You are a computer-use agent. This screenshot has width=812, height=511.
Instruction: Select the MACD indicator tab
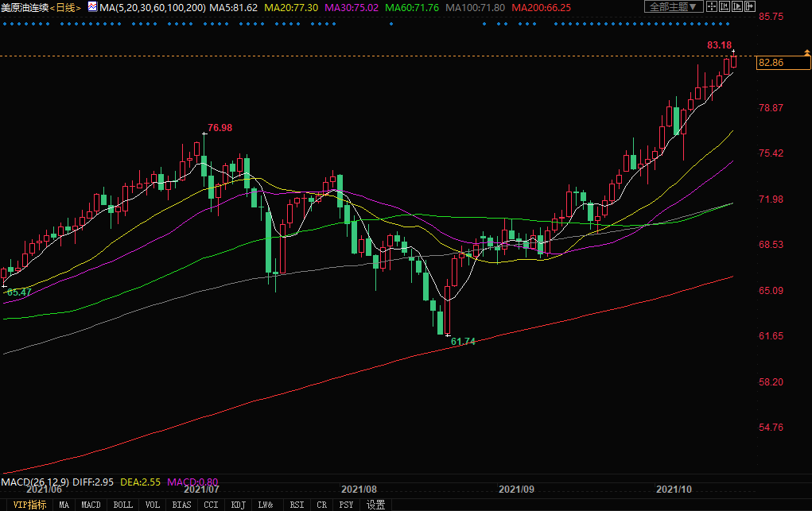[91, 505]
